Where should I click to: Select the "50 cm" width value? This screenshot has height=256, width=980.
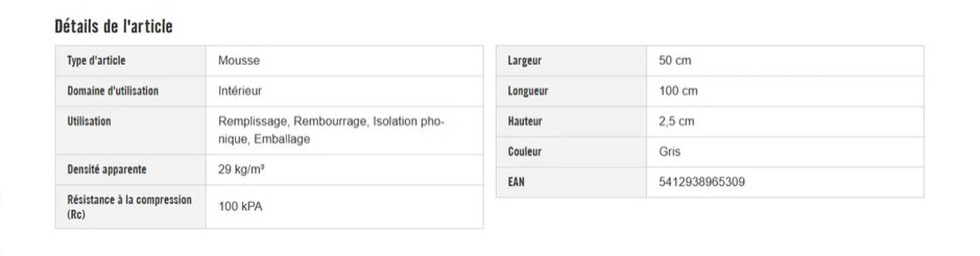tap(674, 61)
